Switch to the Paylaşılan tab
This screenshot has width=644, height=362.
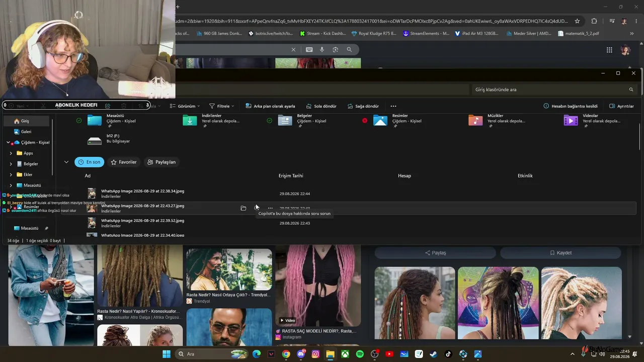coord(162,162)
